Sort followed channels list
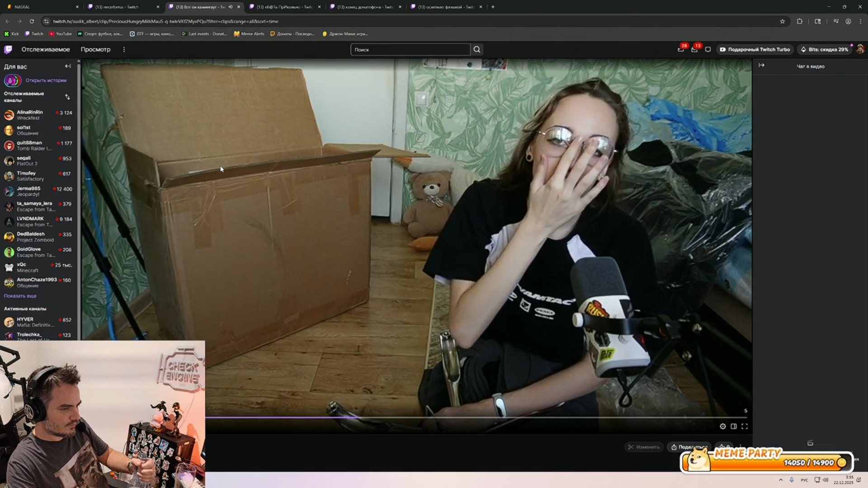Viewport: 868px width, 488px height. point(67,97)
